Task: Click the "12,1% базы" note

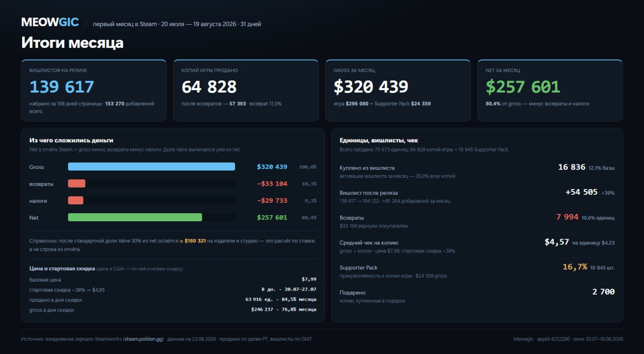Action: (x=601, y=168)
